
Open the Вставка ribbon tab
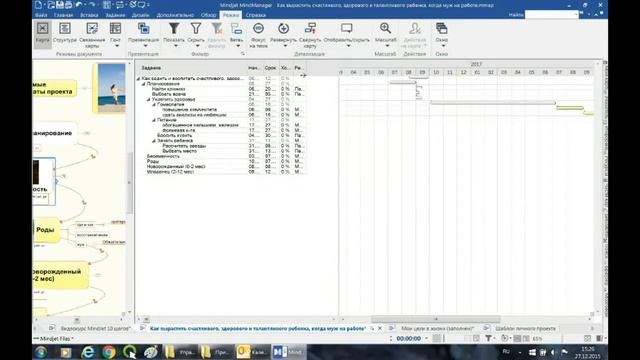(x=89, y=15)
